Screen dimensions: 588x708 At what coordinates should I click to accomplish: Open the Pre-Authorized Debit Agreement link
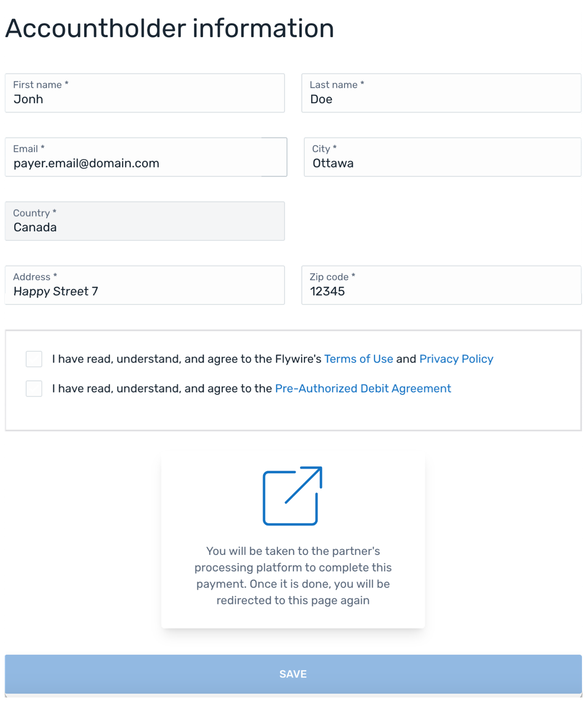coord(363,389)
